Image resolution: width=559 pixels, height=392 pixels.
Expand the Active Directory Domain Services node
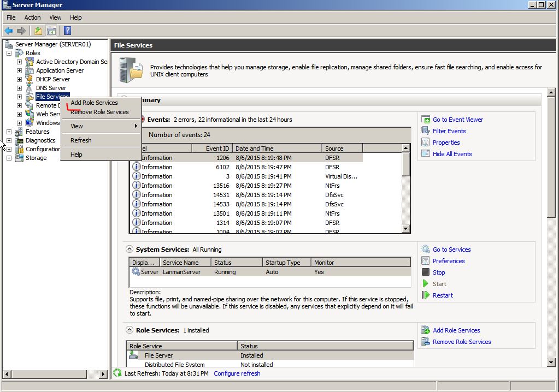(19, 62)
